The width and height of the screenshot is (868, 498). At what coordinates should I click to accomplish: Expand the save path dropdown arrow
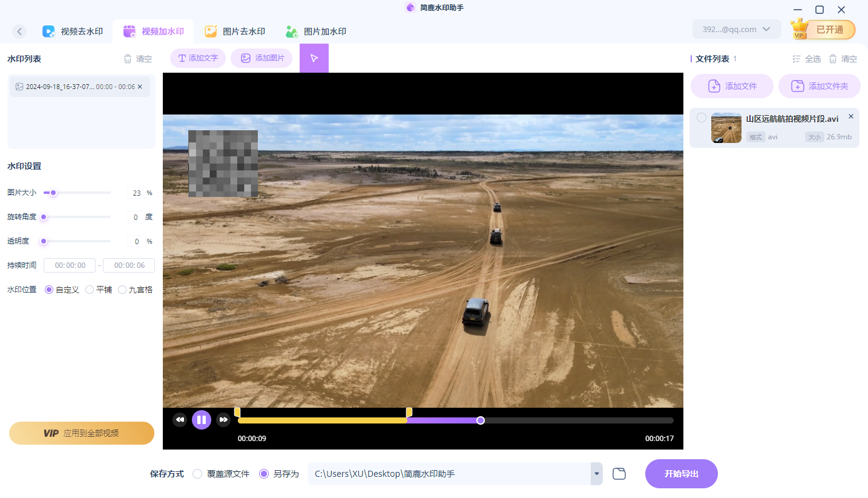click(x=597, y=474)
